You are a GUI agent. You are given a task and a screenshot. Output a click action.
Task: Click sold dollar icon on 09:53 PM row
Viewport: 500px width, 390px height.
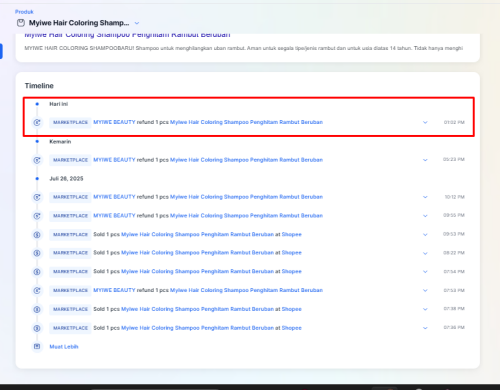coord(37,235)
